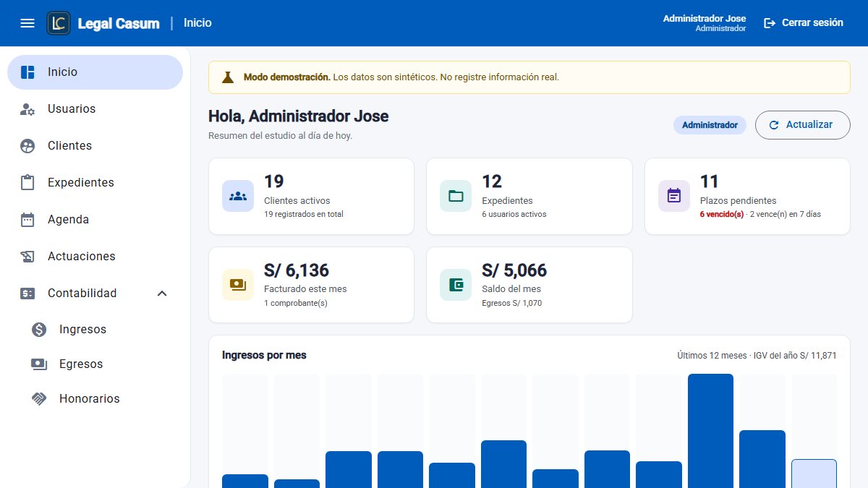The image size is (868, 488).
Task: Open the hamburger navigation menu
Action: pyautogui.click(x=27, y=23)
